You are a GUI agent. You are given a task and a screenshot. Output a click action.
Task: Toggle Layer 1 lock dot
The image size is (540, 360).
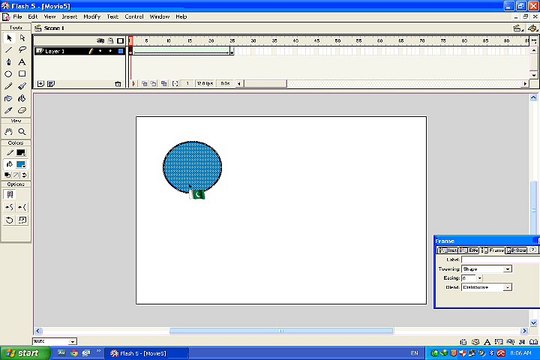(x=110, y=51)
